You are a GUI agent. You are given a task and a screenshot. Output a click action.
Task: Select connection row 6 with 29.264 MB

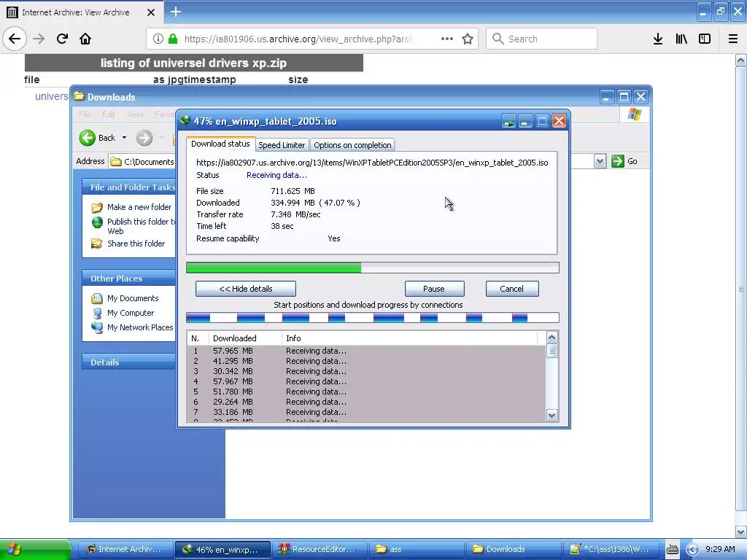(366, 402)
